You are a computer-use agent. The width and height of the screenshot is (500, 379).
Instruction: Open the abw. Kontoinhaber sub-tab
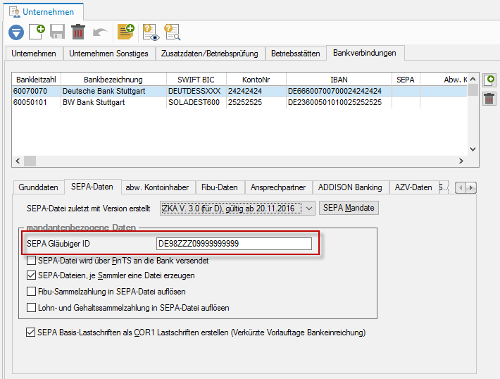point(157,187)
